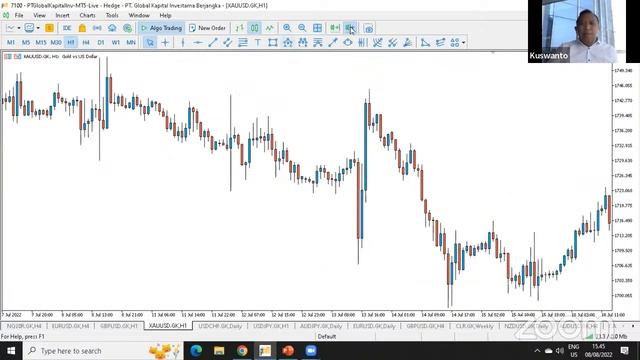Tile chart windows with grid icon
This screenshot has height=360, width=640.
[x=317, y=28]
